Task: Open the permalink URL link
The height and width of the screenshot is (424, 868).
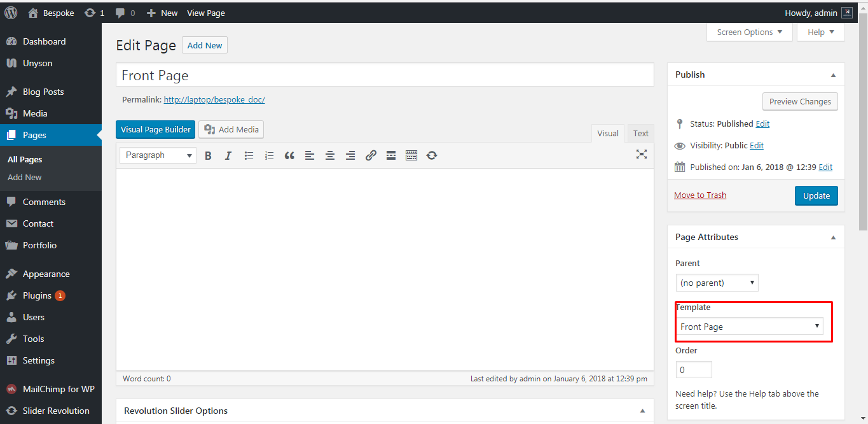Action: (x=214, y=100)
